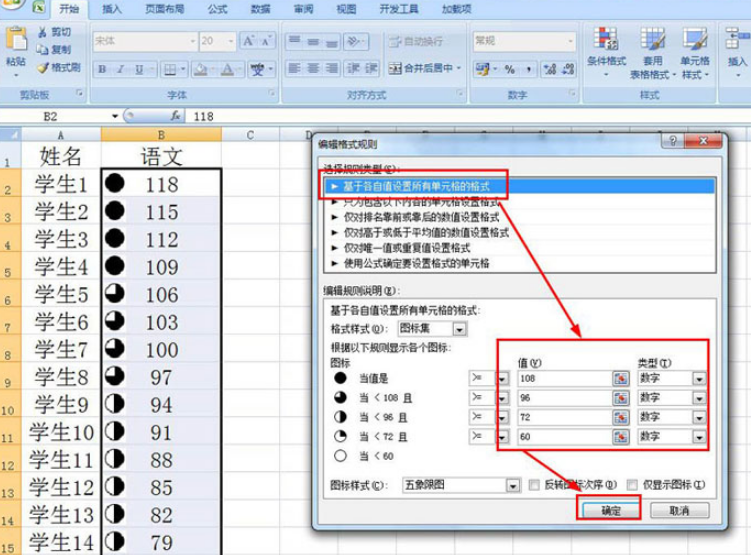Viewport: 751px width, 555px height.
Task: Click the phonetic guide (变) icon
Action: [258, 69]
